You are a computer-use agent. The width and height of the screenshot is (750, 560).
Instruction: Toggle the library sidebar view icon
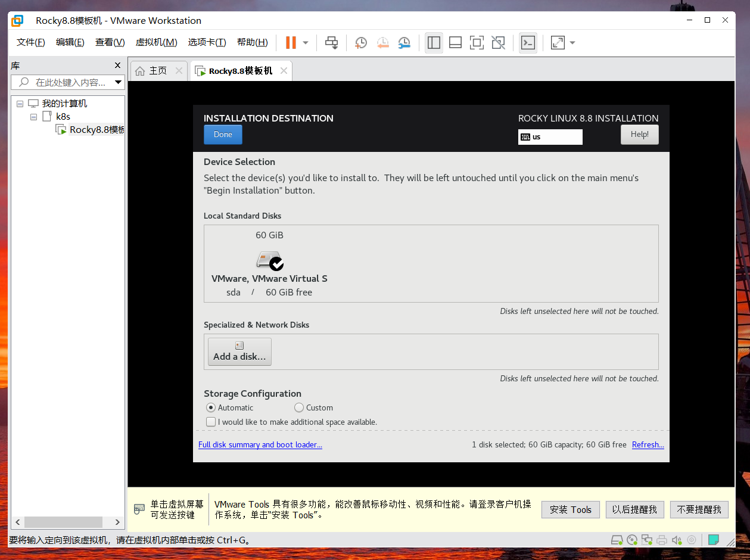click(434, 42)
